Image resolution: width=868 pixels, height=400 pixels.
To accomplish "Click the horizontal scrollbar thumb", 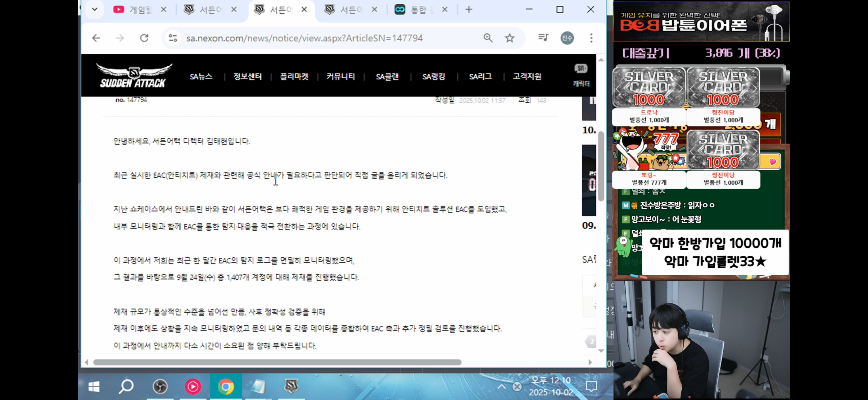I will (x=277, y=362).
